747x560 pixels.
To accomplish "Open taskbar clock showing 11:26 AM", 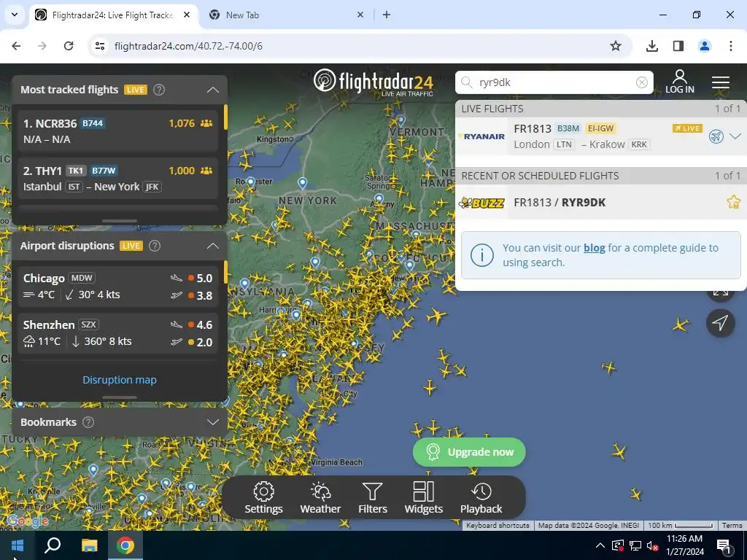I will coord(685,545).
